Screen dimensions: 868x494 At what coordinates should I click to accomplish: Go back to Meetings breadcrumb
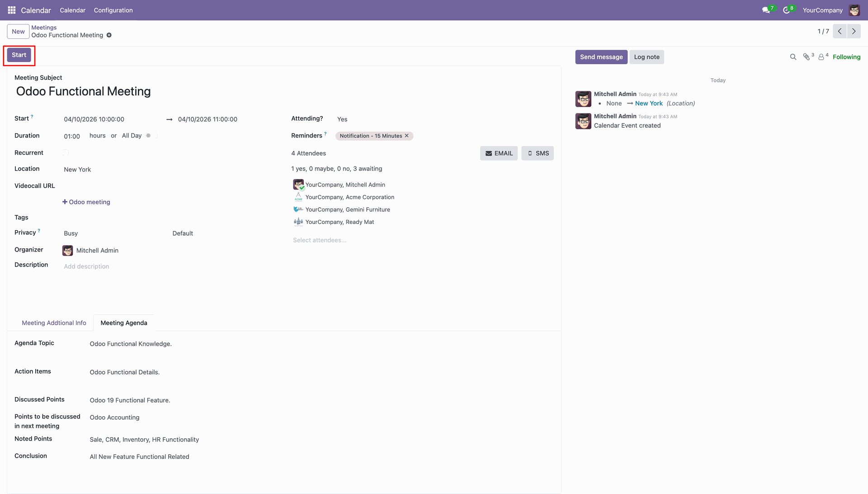[x=44, y=28]
